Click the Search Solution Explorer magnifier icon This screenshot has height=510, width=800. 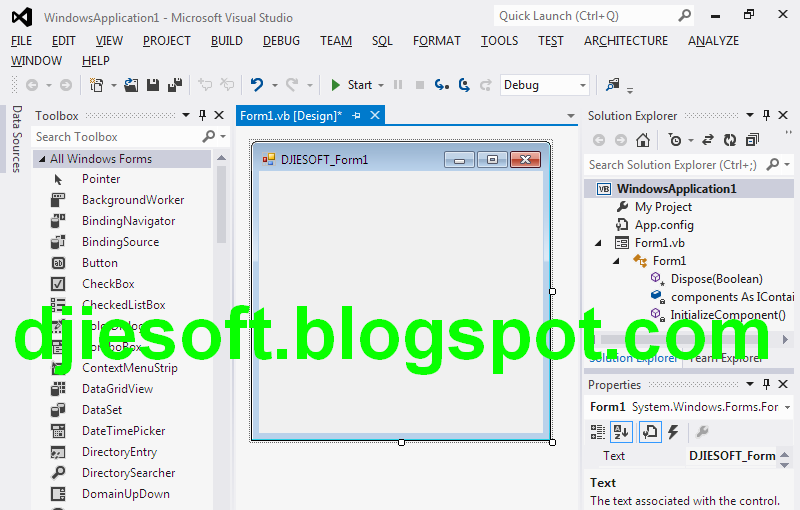(773, 164)
